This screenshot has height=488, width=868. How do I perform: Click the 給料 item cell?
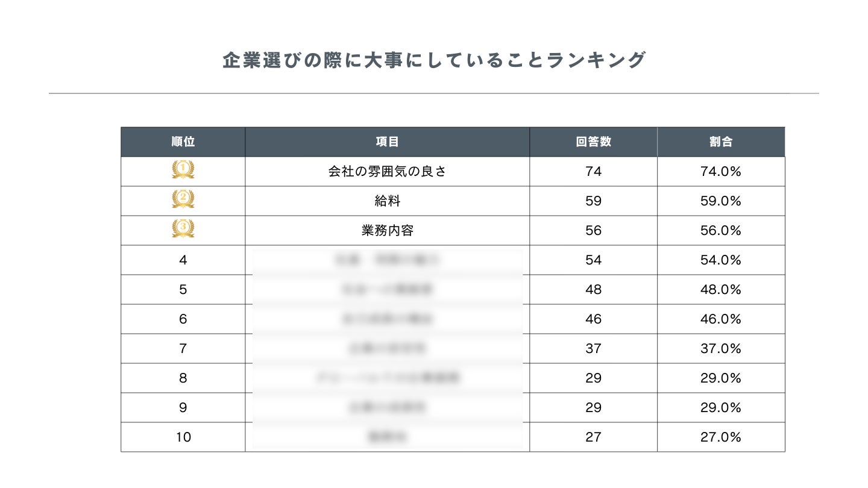388,201
